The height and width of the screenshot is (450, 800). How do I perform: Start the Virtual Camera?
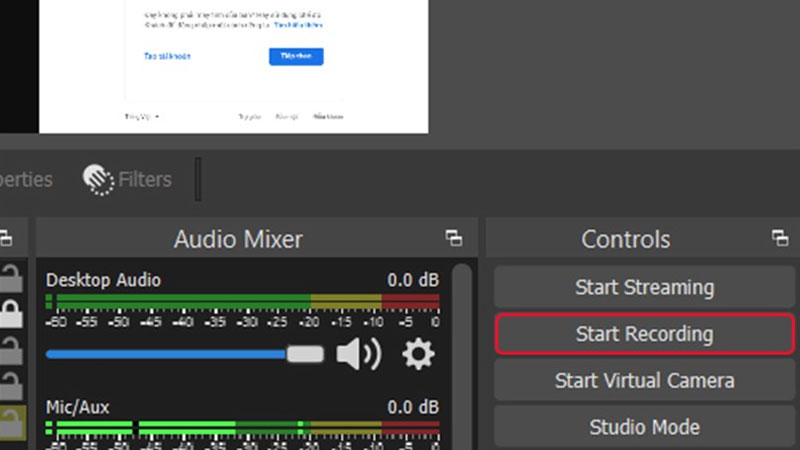[644, 381]
